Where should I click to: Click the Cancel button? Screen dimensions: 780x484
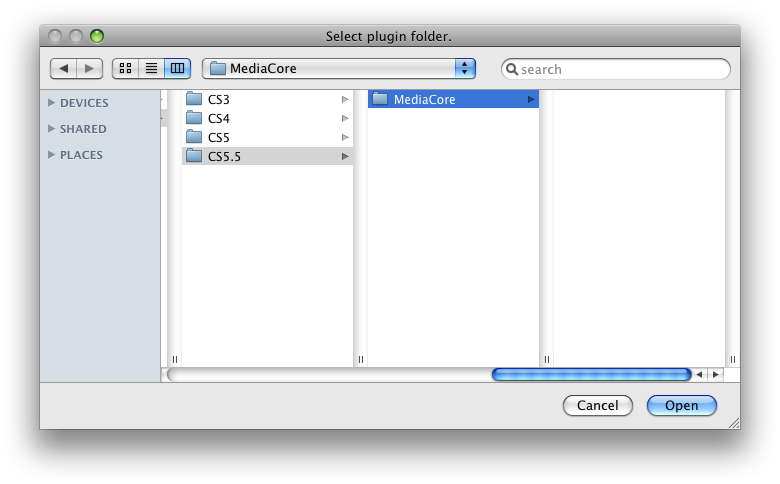pyautogui.click(x=597, y=405)
